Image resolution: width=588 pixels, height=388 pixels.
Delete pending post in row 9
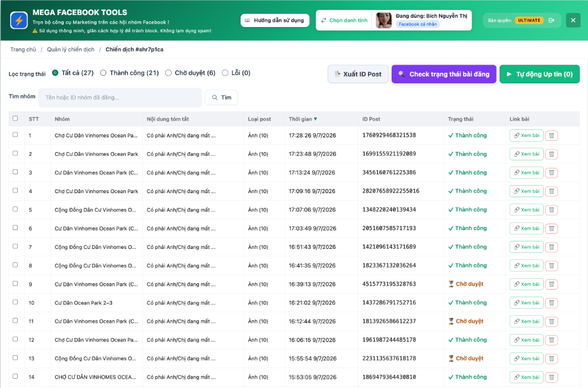pyautogui.click(x=552, y=285)
